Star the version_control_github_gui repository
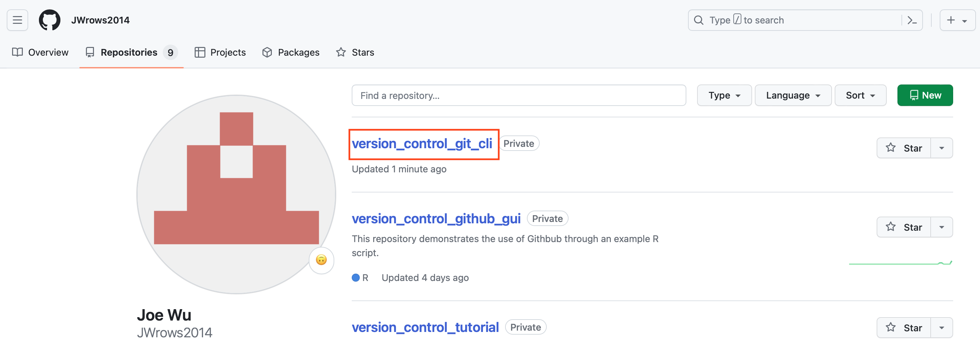Viewport: 980px width, 340px height. (x=903, y=227)
